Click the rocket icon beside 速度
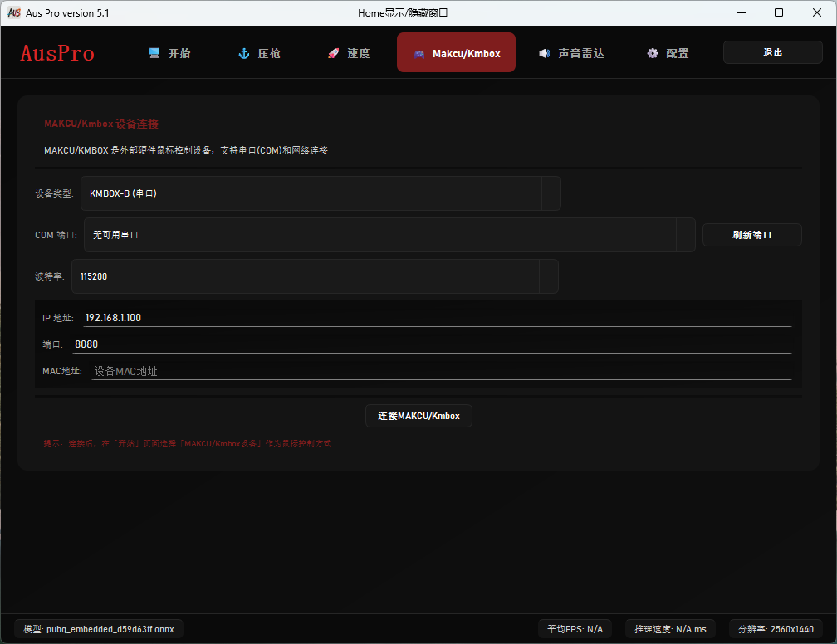 (333, 53)
